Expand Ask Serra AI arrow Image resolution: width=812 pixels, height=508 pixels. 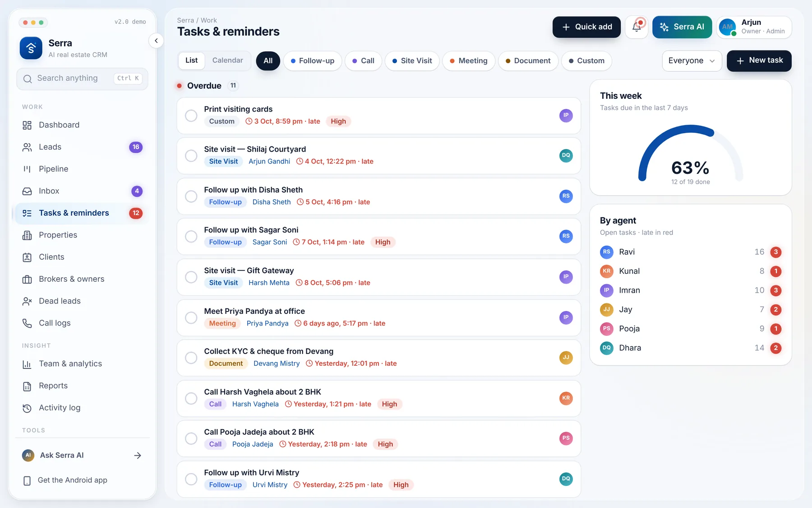click(138, 456)
